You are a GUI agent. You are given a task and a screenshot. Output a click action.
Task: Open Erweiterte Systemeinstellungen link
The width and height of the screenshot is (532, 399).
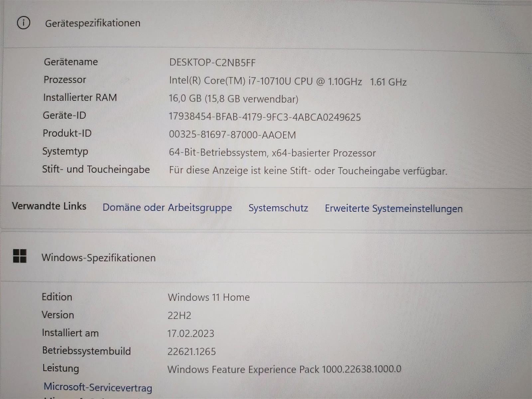click(x=394, y=208)
